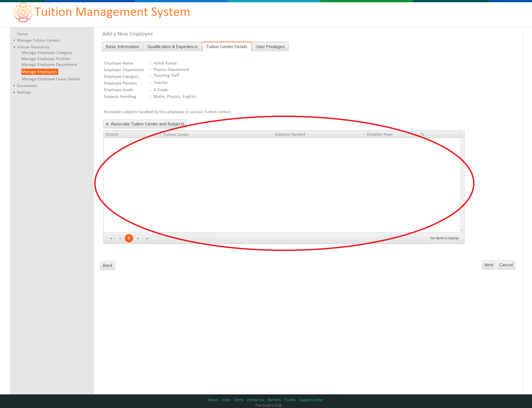Click the Back button
This screenshot has width=532, height=408.
point(108,265)
